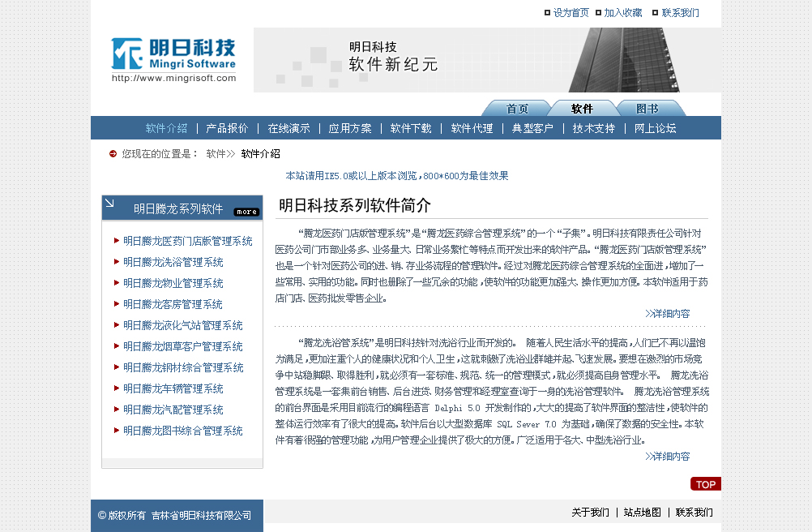Click the browser notice 本站请用IE5.0 text

(x=396, y=176)
